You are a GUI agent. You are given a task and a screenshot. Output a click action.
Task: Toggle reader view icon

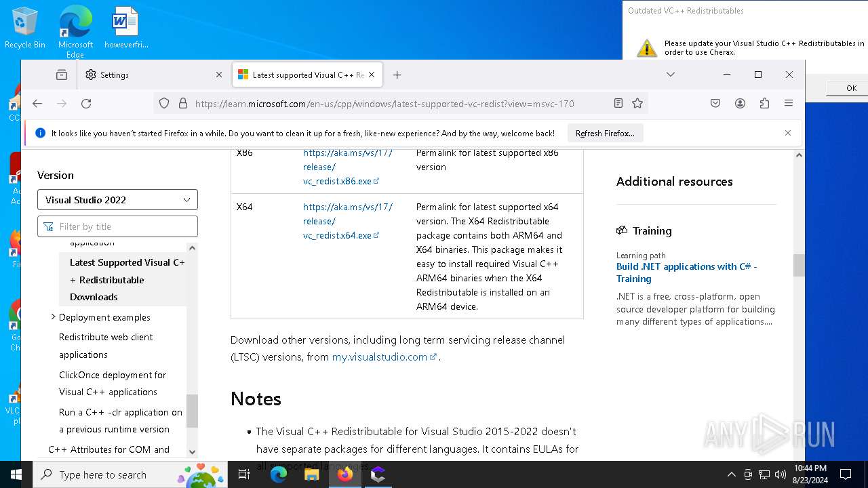[x=618, y=103]
